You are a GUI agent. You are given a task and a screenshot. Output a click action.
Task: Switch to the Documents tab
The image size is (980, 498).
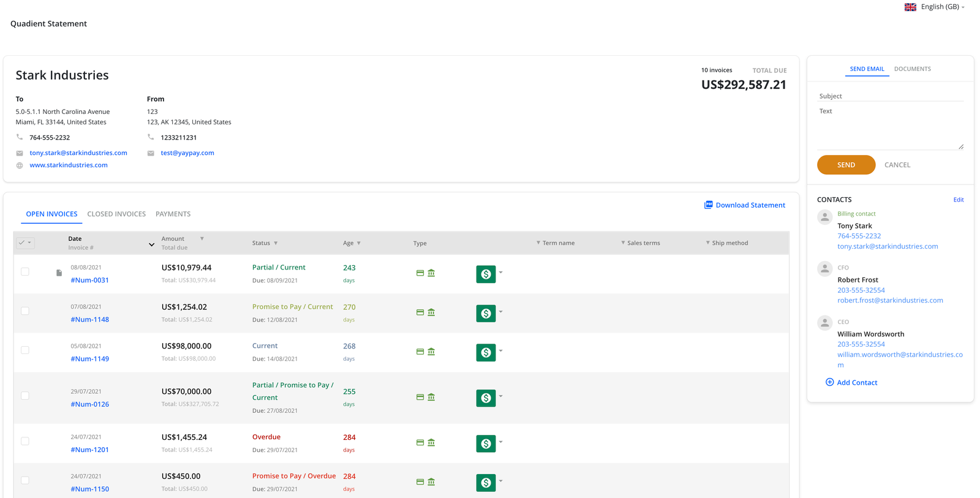coord(912,69)
